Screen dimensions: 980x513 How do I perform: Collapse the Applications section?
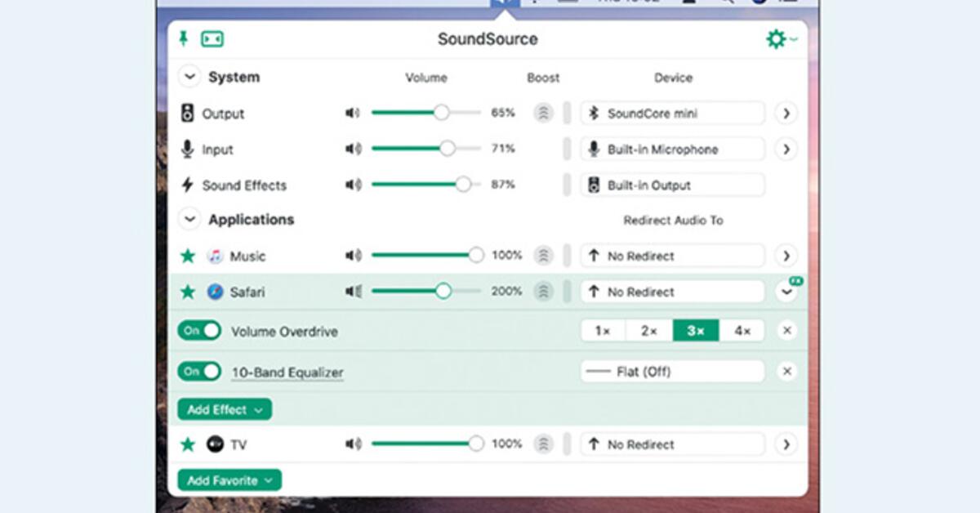tap(189, 219)
